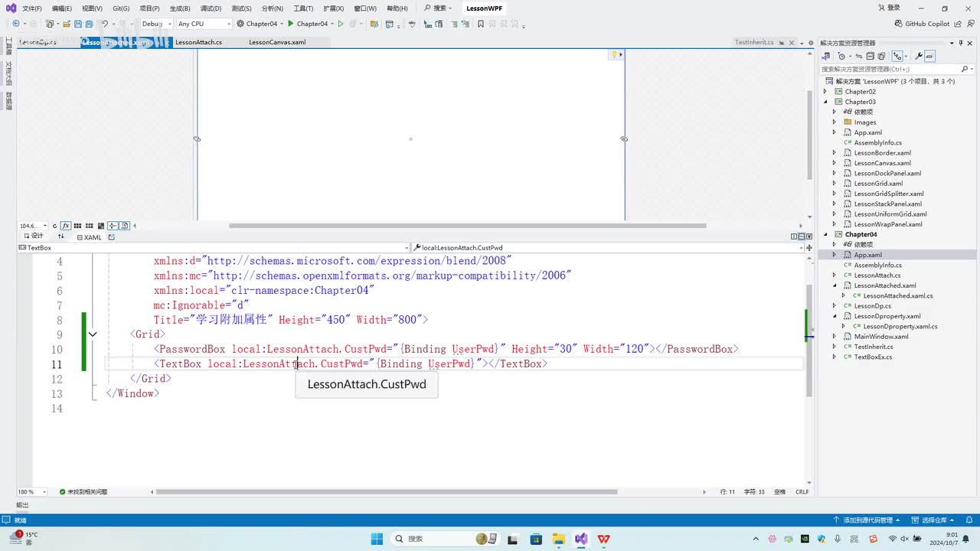Click the refresh designer icon beside zoom
The width and height of the screenshot is (980, 551).
tap(55, 226)
